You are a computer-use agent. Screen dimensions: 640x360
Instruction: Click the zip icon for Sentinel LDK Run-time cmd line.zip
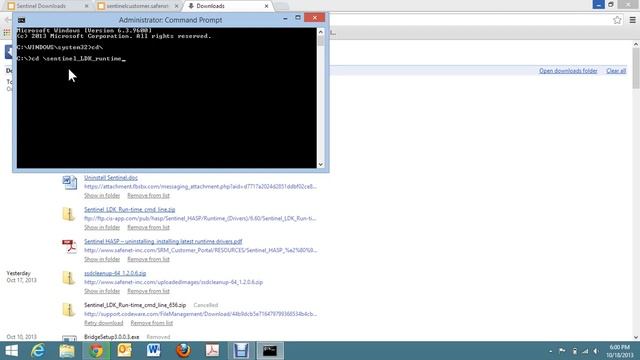(x=69, y=214)
